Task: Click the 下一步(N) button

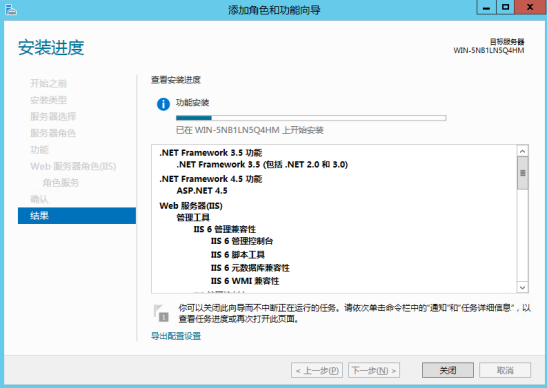Action: [x=374, y=370]
